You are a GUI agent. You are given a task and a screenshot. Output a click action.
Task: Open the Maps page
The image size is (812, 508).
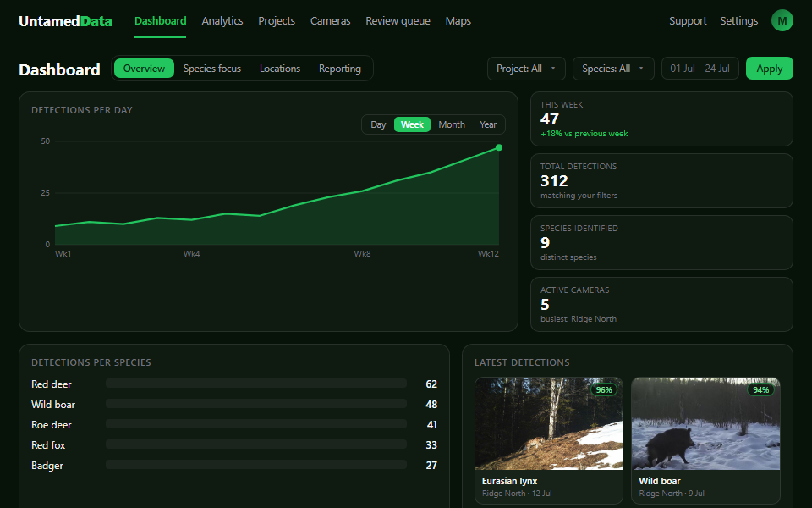pos(458,20)
